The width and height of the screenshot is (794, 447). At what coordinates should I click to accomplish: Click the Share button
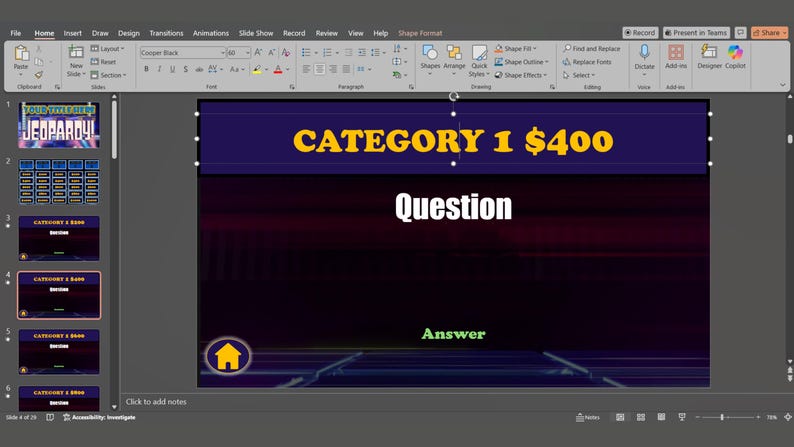tap(770, 32)
